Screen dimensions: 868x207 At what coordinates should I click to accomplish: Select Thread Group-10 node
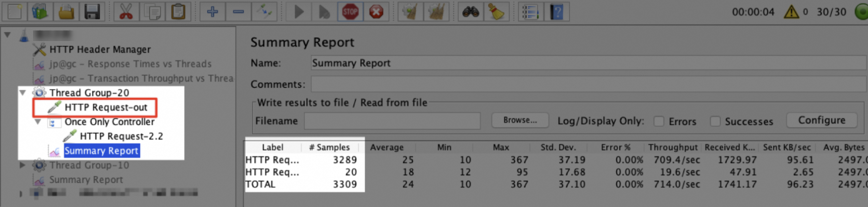[x=89, y=165]
